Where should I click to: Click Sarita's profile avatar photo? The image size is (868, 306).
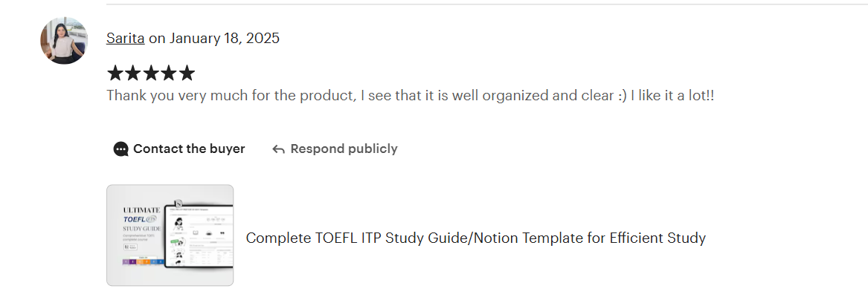(64, 41)
